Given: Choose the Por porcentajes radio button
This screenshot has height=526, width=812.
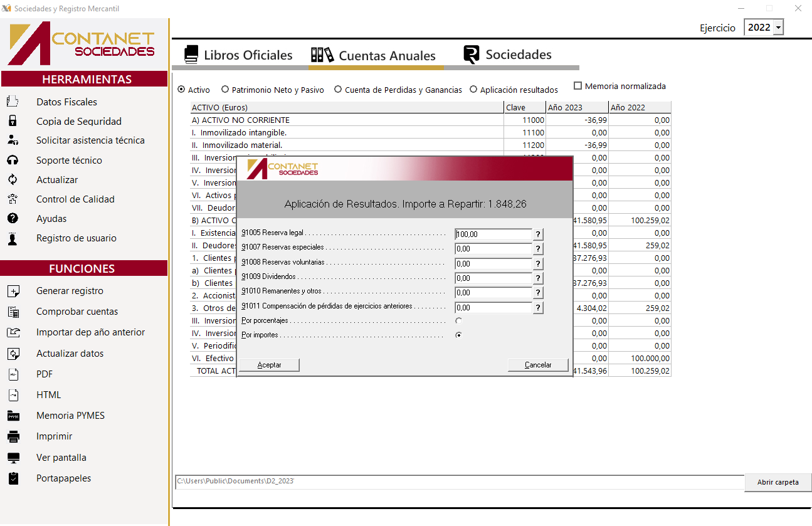Looking at the screenshot, I should [x=459, y=320].
